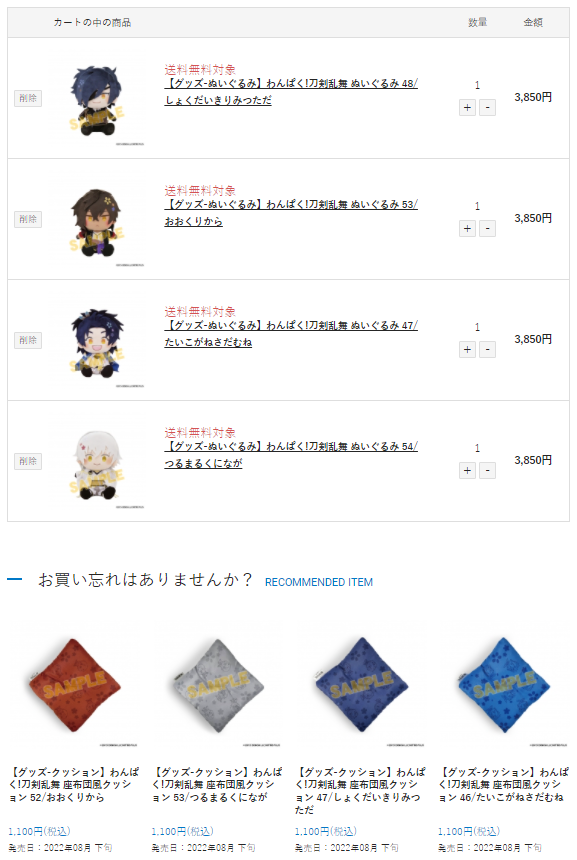577x860 pixels.
Task: Open product link for ぬいぐるみ 53 おおくりから
Action: tap(291, 213)
